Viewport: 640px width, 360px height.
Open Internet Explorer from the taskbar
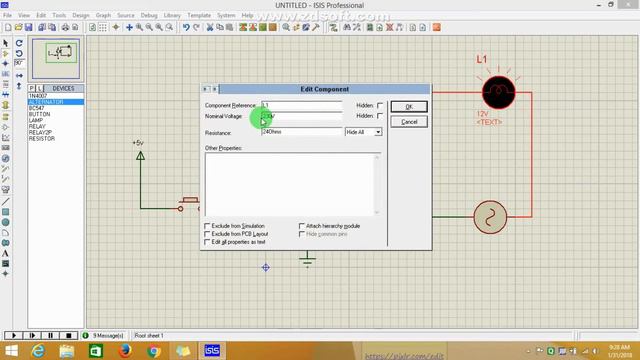pyautogui.click(x=38, y=351)
